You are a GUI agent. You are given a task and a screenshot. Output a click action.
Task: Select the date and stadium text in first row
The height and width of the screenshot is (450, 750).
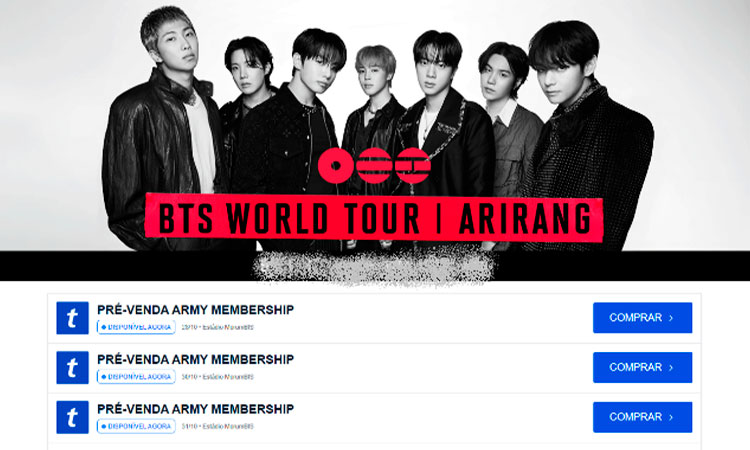(217, 327)
